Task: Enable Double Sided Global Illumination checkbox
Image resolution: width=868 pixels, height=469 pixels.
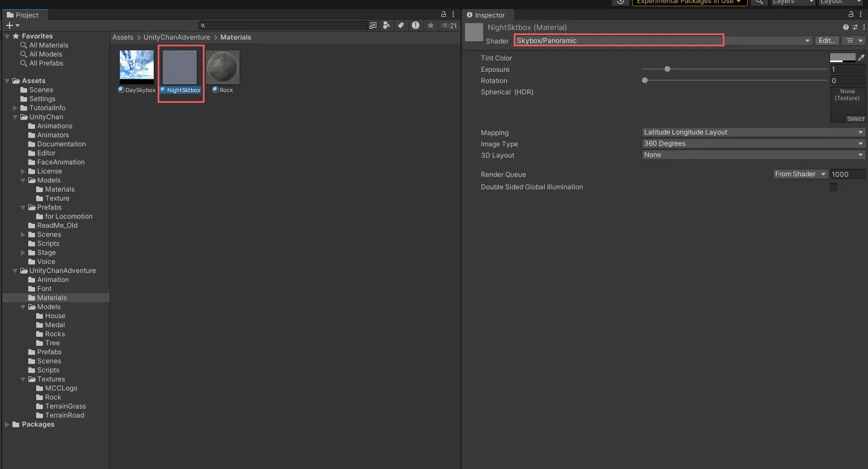Action: (x=834, y=187)
